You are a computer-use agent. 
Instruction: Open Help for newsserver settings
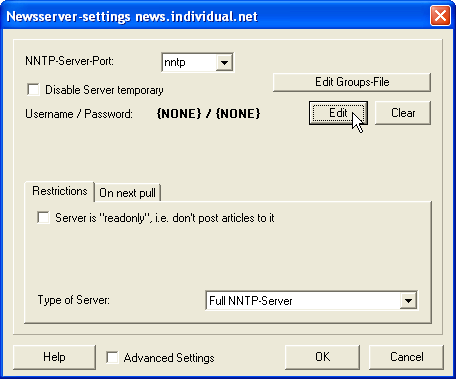(54, 357)
